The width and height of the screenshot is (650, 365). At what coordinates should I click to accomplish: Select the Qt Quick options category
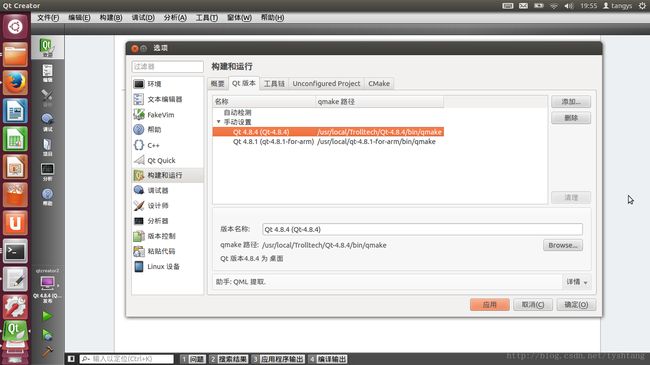pyautogui.click(x=167, y=160)
